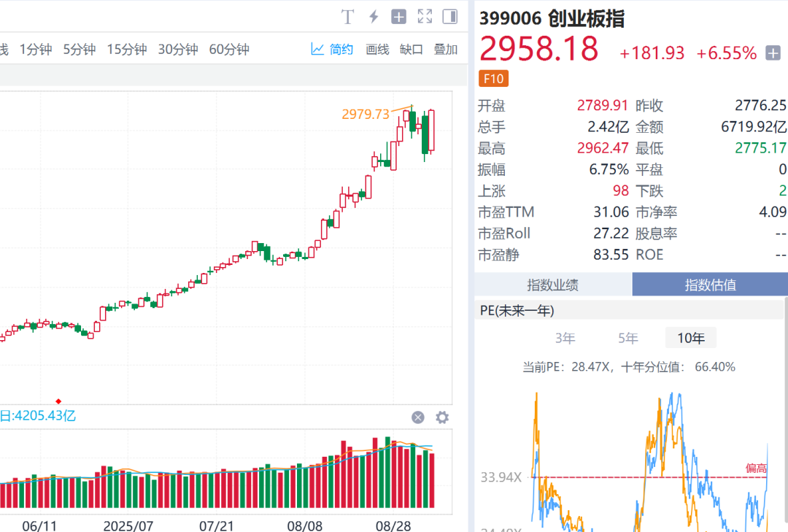Switch chart to 30分钟 period
Image resolution: width=788 pixels, height=532 pixels.
pos(178,50)
